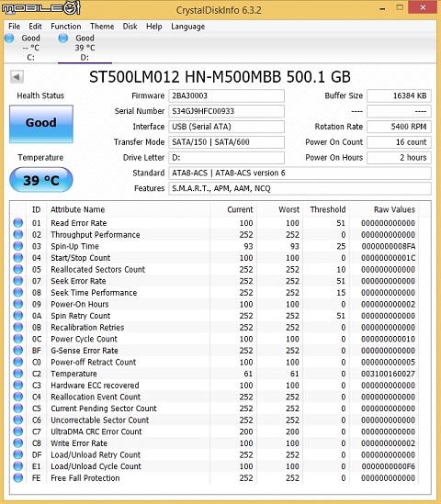
Task: Open the File menu
Action: point(14,27)
